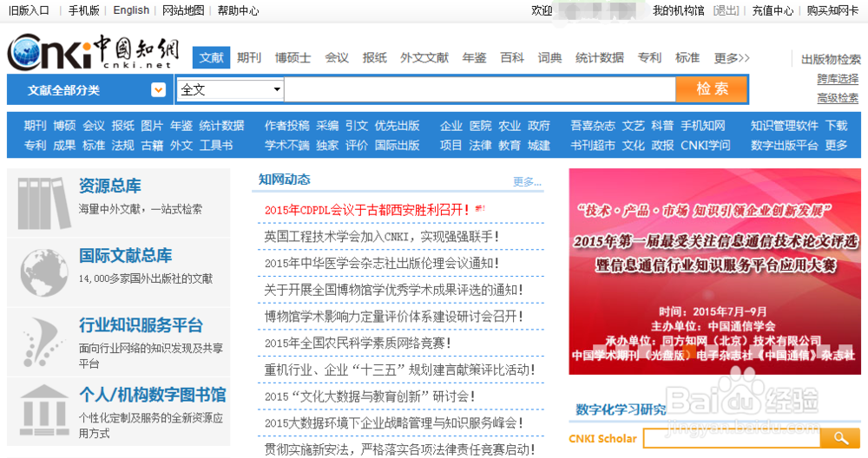Image resolution: width=868 pixels, height=458 pixels.
Task: Open 作者投稿 link
Action: 286,126
